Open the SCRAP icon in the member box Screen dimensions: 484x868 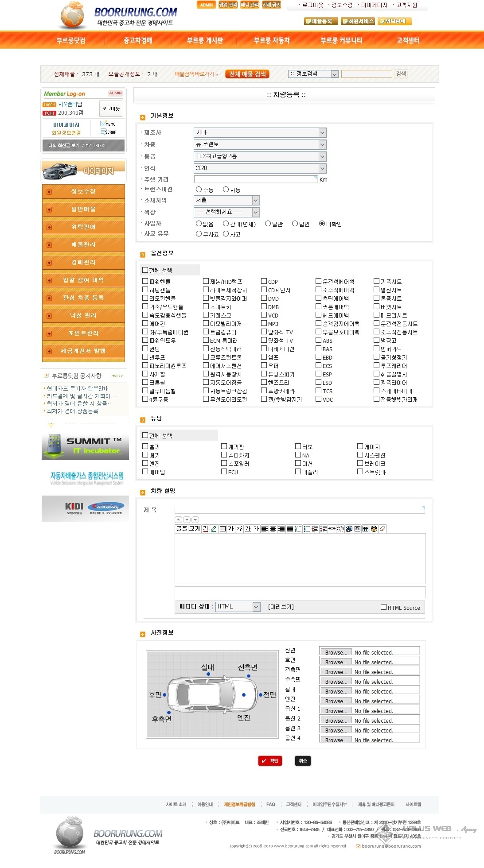(108, 132)
